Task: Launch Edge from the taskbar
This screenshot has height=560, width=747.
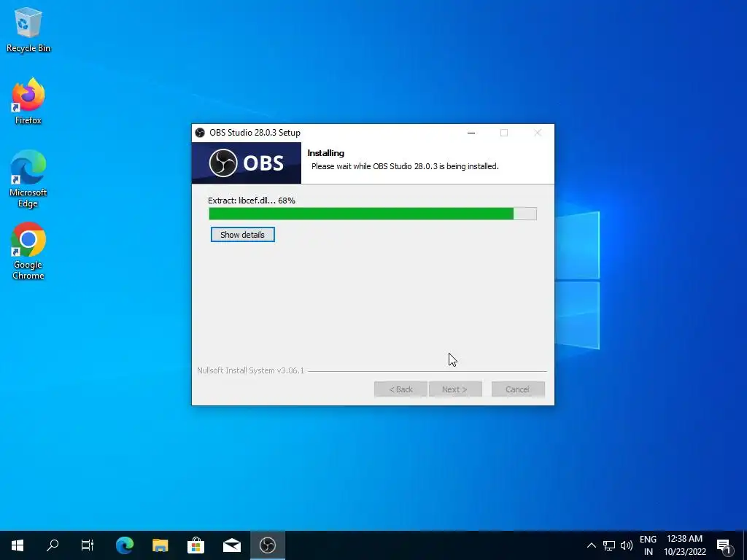Action: [x=125, y=545]
